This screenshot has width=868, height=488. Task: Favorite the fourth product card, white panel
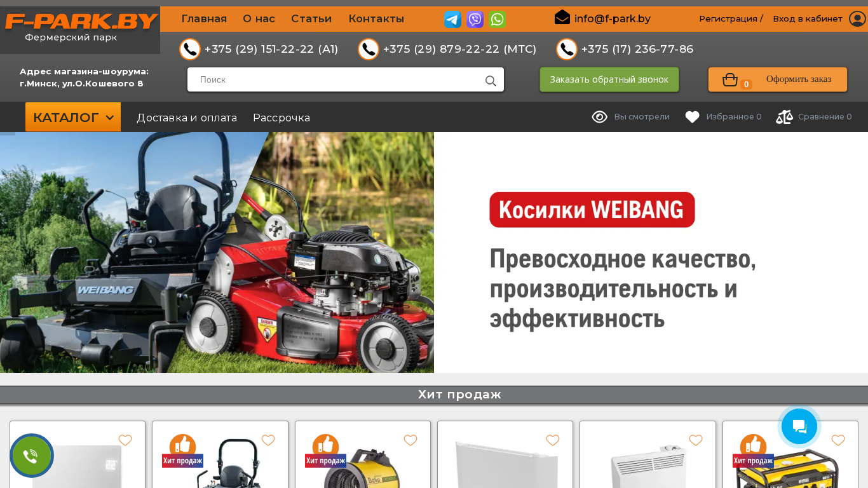pyautogui.click(x=553, y=440)
